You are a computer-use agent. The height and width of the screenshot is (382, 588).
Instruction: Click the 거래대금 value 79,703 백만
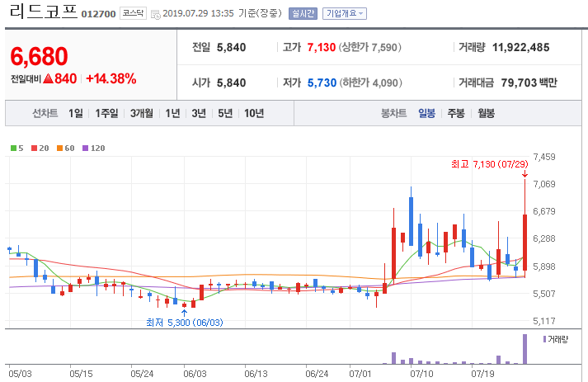(x=529, y=83)
